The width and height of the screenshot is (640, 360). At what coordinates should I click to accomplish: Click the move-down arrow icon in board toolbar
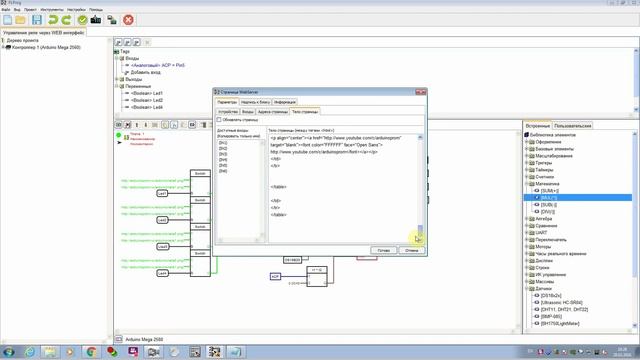point(146,125)
